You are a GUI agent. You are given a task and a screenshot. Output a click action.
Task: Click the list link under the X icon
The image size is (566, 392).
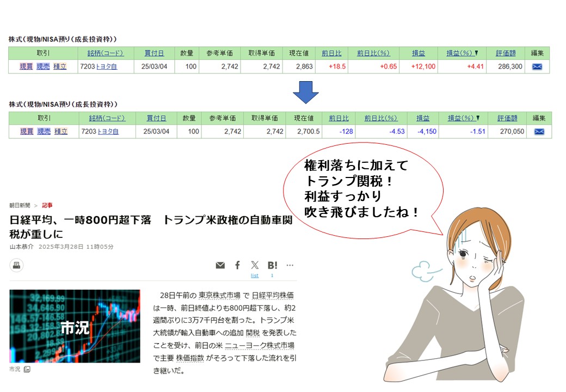point(255,275)
